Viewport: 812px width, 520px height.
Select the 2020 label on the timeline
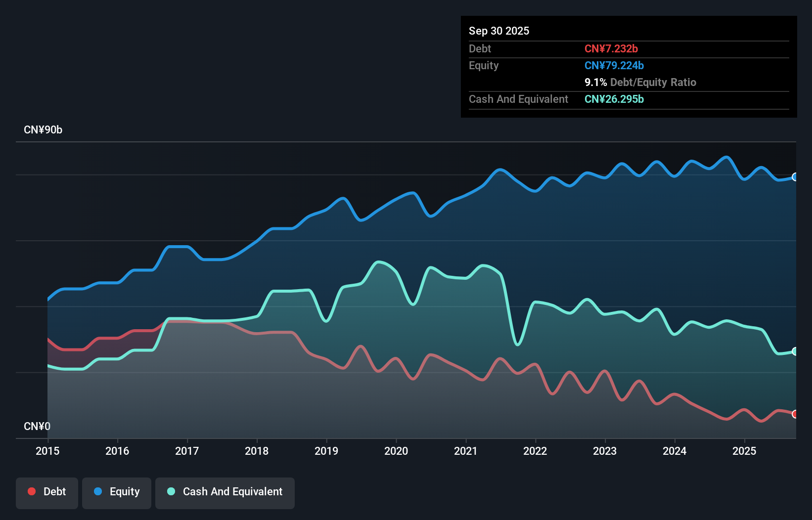coord(396,451)
